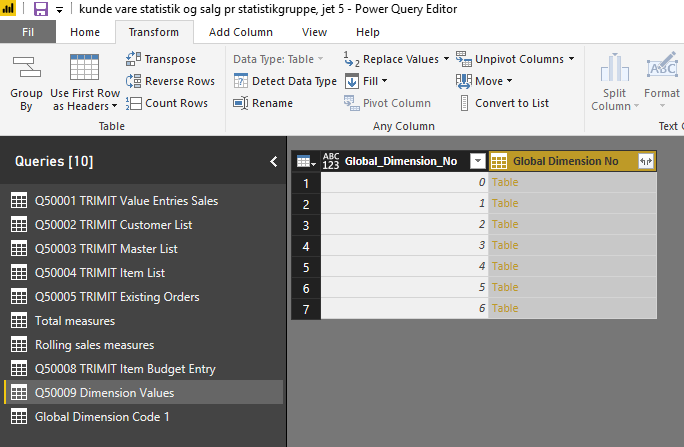Viewport: 684px width, 447px height.
Task: Click the Table link in row 7
Action: point(505,308)
